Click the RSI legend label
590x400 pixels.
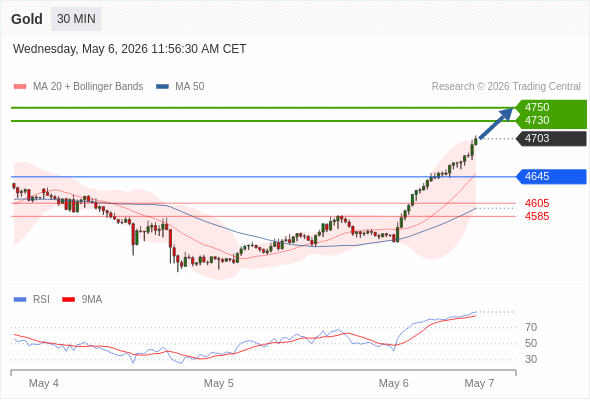tap(41, 300)
